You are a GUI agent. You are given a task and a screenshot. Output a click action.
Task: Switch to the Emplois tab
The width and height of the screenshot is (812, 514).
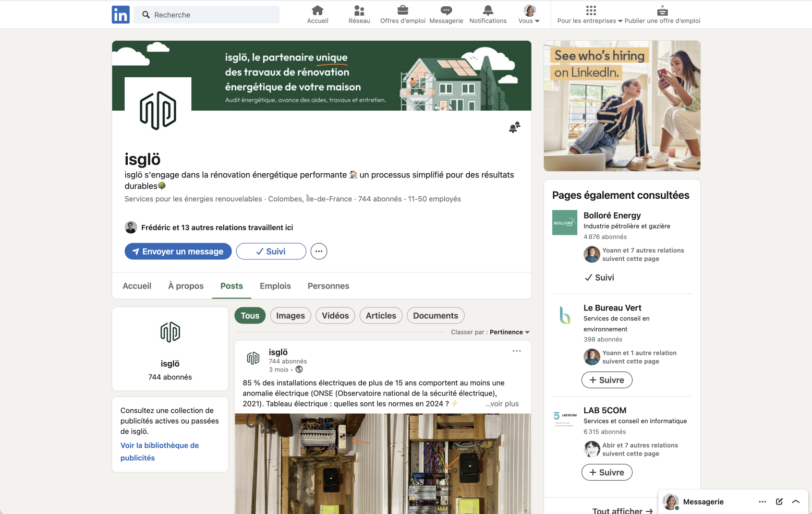pyautogui.click(x=275, y=286)
